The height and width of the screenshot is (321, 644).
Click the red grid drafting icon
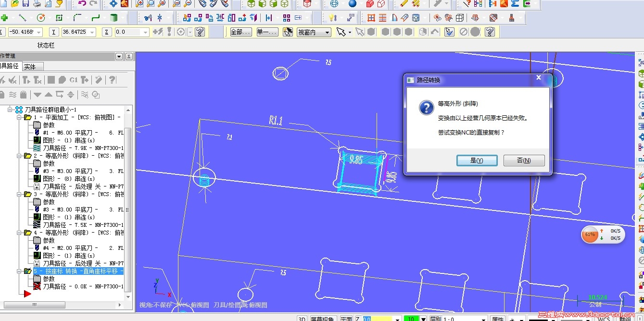pyautogui.click(x=371, y=18)
